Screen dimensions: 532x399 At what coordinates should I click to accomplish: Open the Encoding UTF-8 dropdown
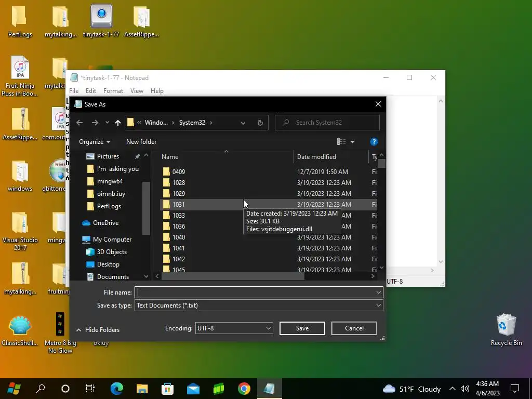click(234, 328)
